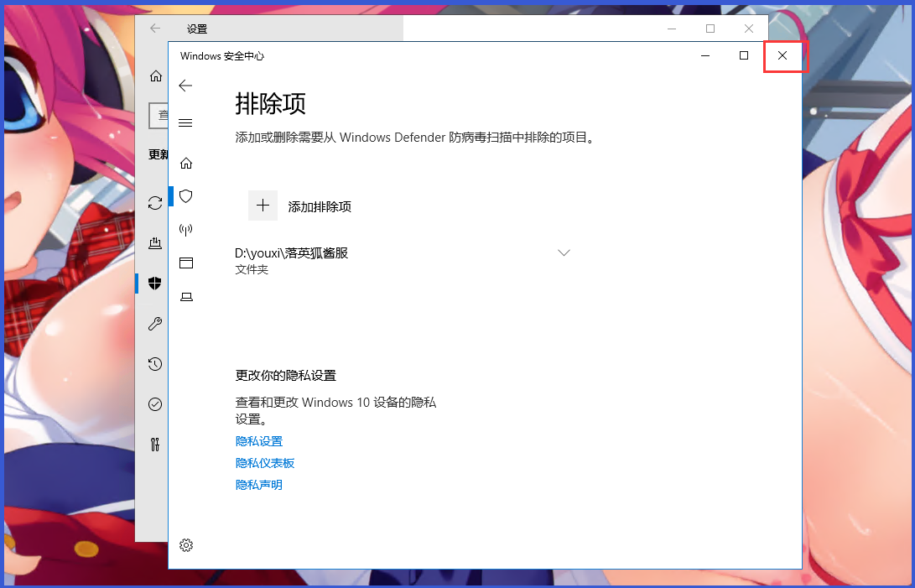Click the highlighted shield icon in Settings sidebar
The width and height of the screenshot is (915, 588).
tap(154, 284)
